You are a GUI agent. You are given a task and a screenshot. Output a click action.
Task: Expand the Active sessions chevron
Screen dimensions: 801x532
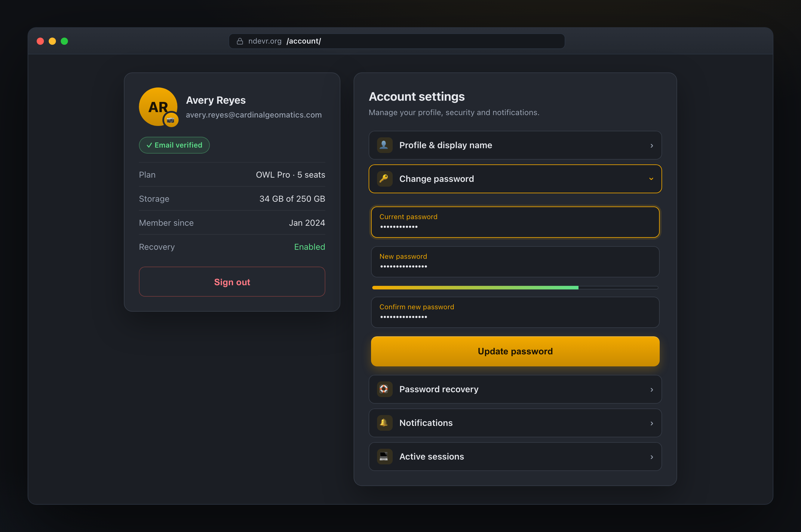click(651, 457)
